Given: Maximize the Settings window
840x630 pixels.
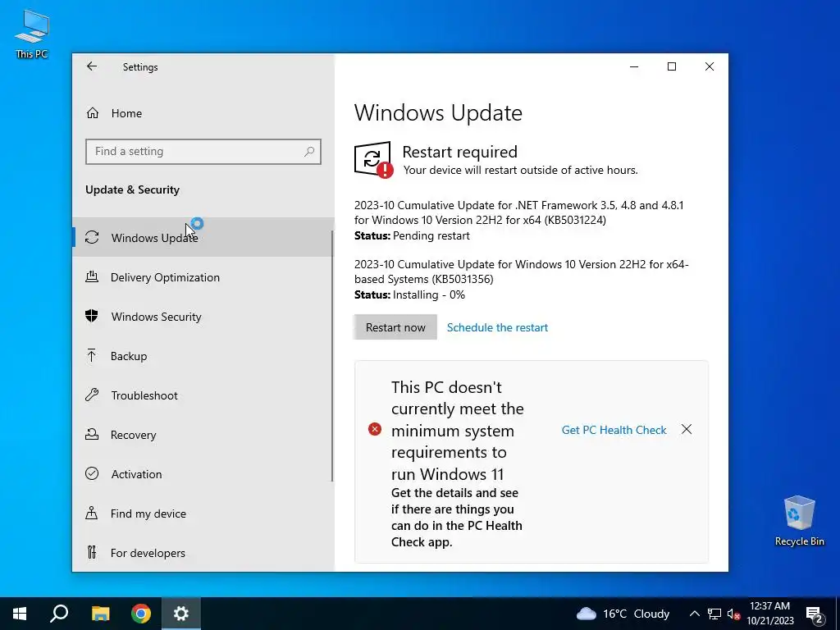Looking at the screenshot, I should pyautogui.click(x=671, y=66).
